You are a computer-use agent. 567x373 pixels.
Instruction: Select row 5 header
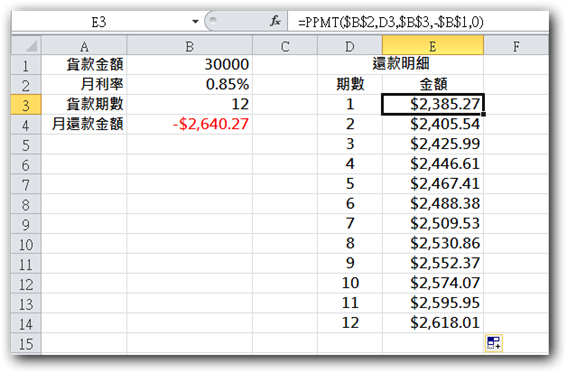tap(26, 145)
